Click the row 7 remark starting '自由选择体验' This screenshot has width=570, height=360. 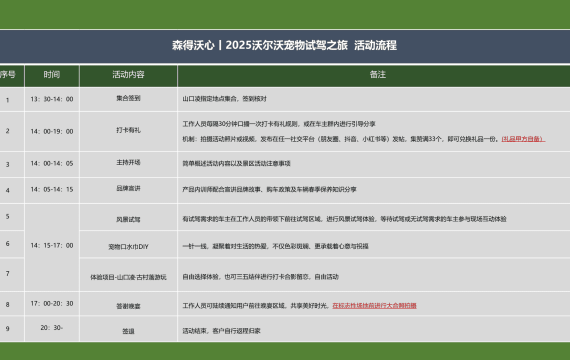click(x=260, y=277)
